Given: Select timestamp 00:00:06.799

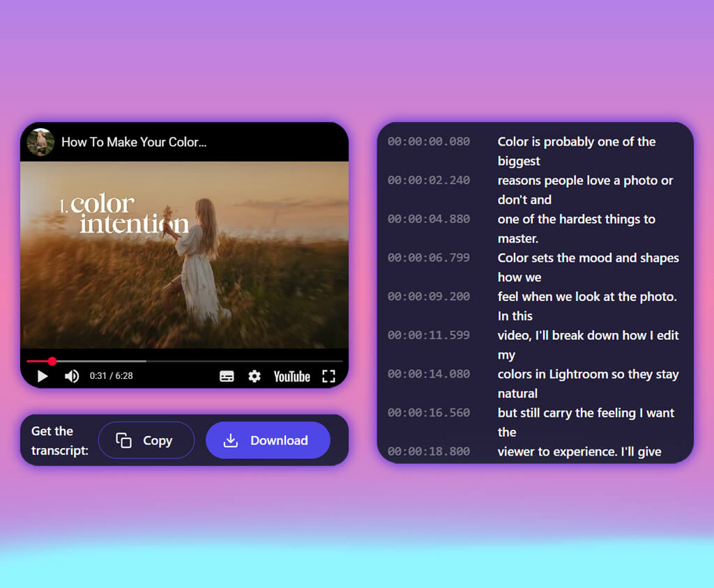Looking at the screenshot, I should [x=429, y=258].
